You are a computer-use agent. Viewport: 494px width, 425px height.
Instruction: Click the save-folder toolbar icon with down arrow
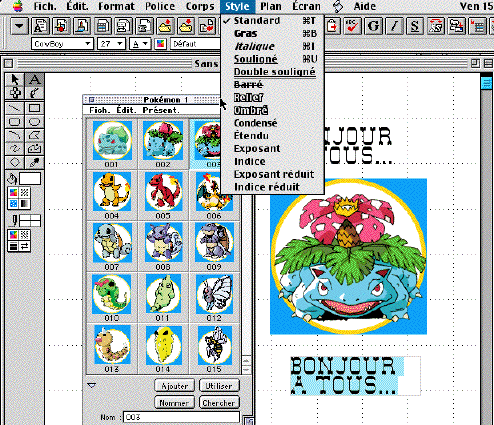tap(186, 26)
